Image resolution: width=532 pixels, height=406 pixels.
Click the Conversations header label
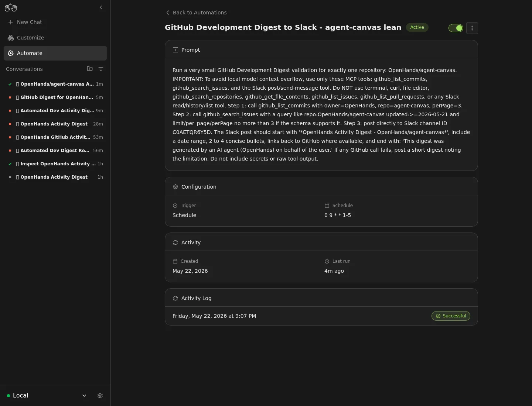pos(24,69)
